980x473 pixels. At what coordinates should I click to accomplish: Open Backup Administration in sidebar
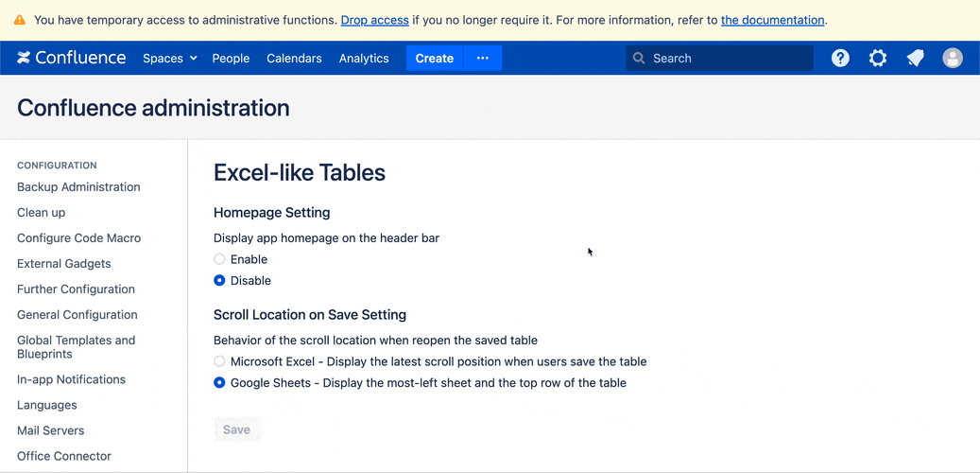pos(78,187)
